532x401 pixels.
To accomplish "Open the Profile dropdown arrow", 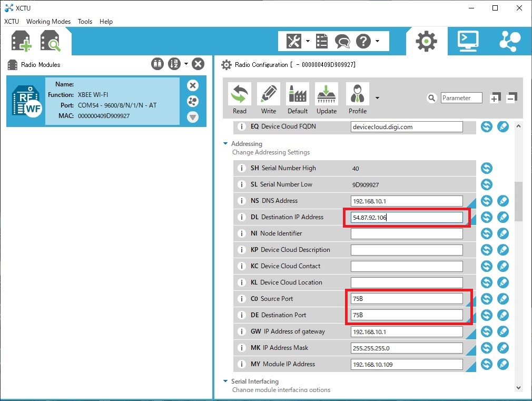I will pyautogui.click(x=377, y=98).
